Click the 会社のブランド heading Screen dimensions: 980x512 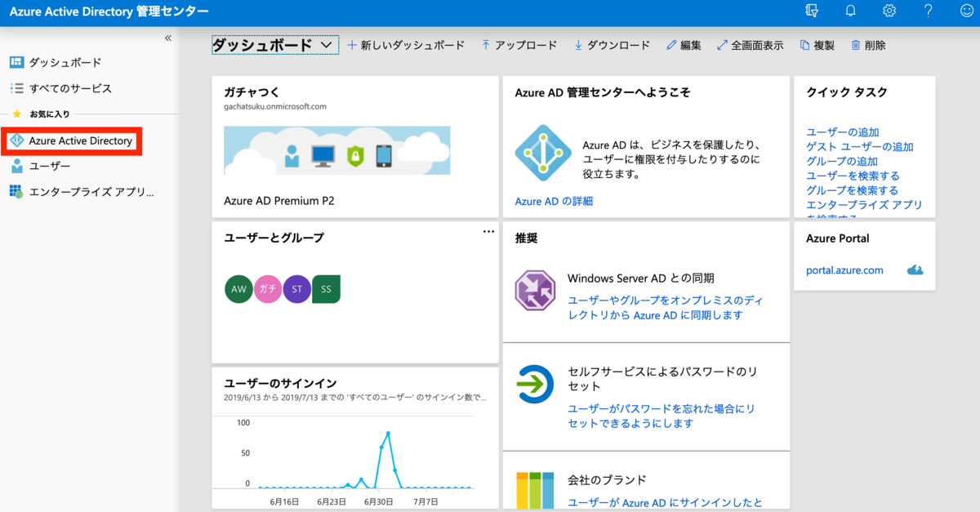click(607, 480)
